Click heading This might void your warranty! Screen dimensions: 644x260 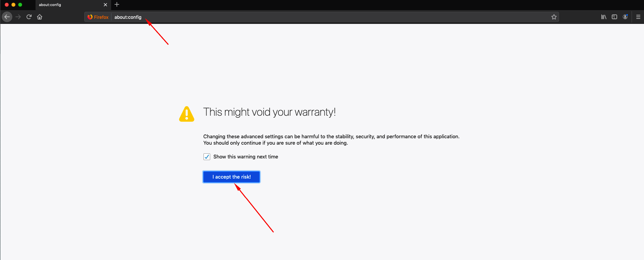269,112
